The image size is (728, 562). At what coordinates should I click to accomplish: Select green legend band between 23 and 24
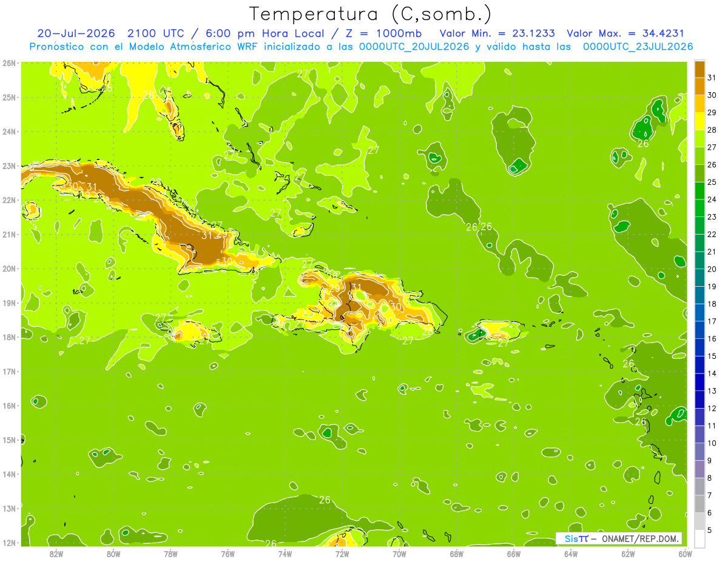click(699, 208)
